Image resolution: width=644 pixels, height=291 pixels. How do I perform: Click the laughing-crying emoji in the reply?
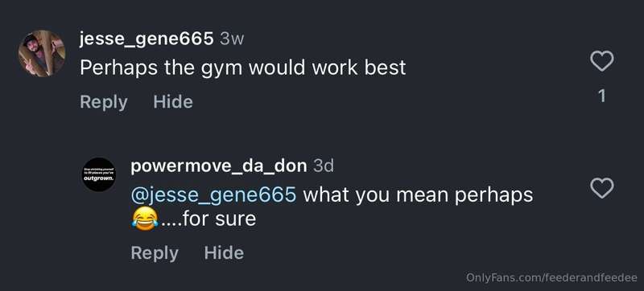point(145,219)
